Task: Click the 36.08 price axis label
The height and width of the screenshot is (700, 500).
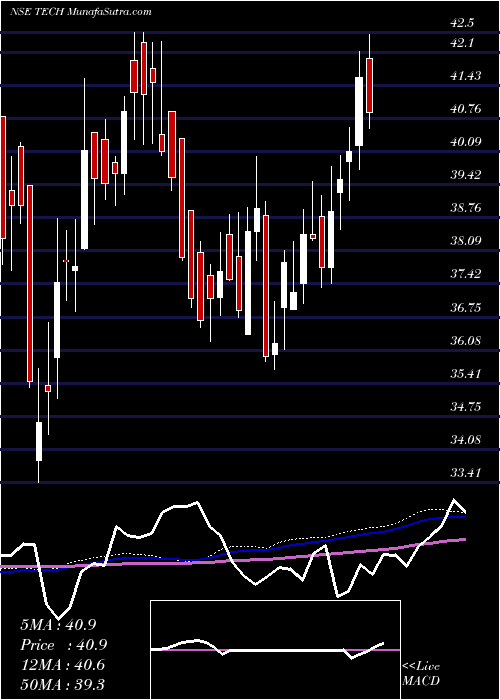Action: point(466,341)
